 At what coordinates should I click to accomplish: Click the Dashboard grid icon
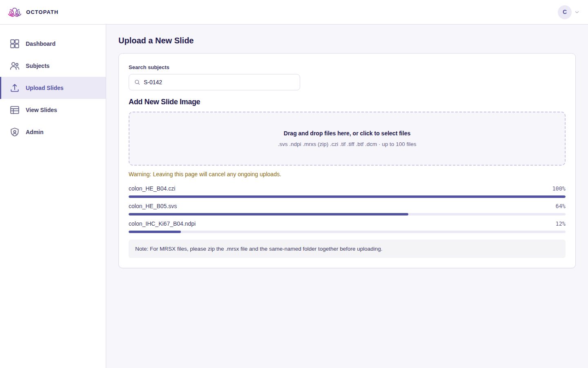(15, 44)
